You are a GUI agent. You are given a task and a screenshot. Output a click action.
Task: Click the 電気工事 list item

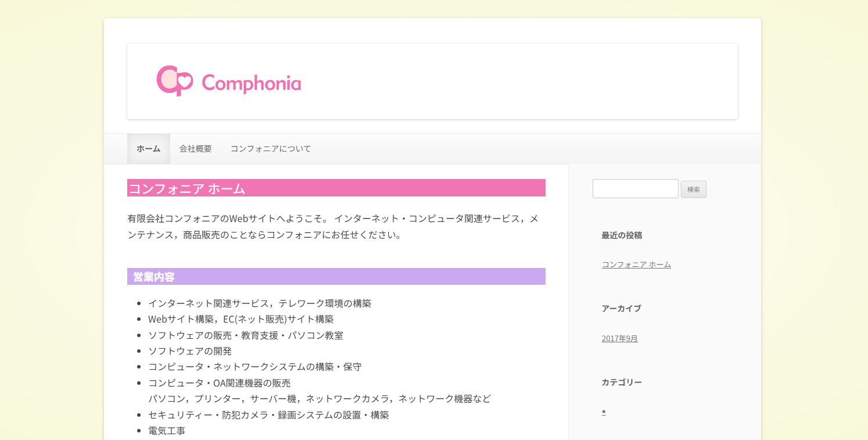point(167,431)
